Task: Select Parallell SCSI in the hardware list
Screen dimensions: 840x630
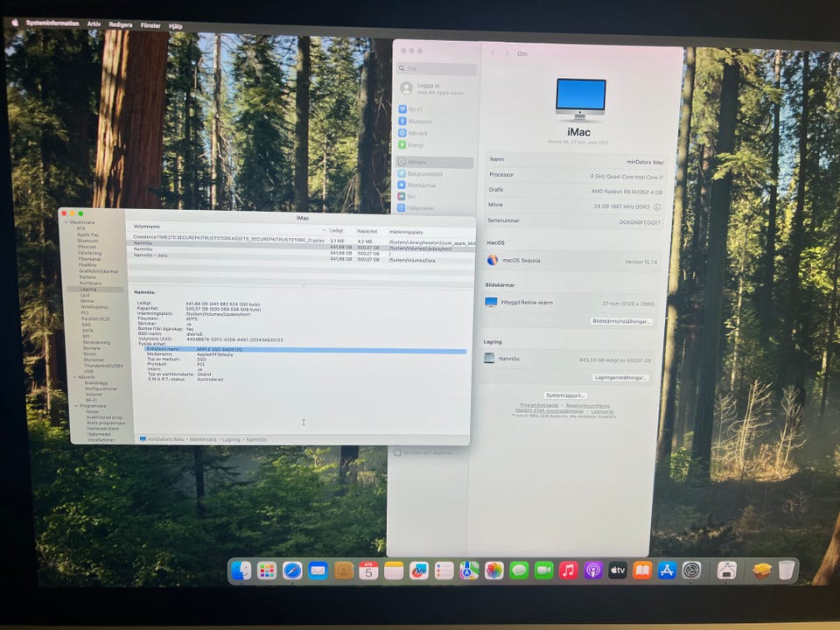Action: point(95,318)
